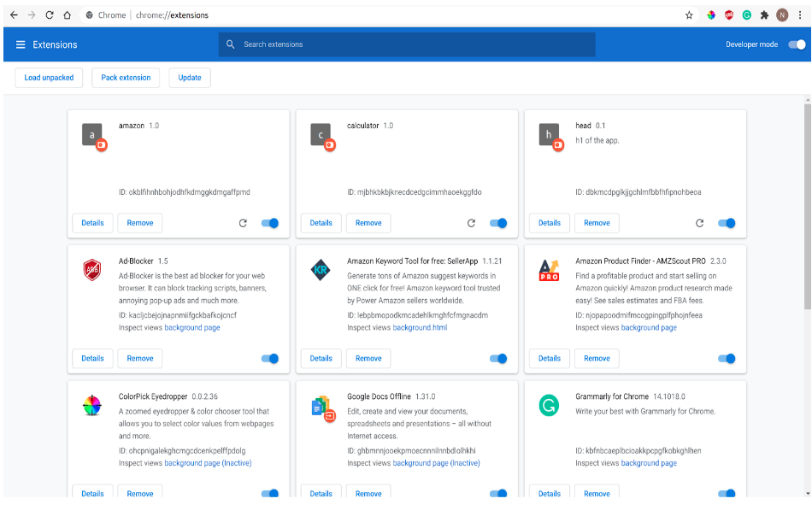The width and height of the screenshot is (812, 528).
Task: Disable the Developer mode toggle
Action: (795, 44)
